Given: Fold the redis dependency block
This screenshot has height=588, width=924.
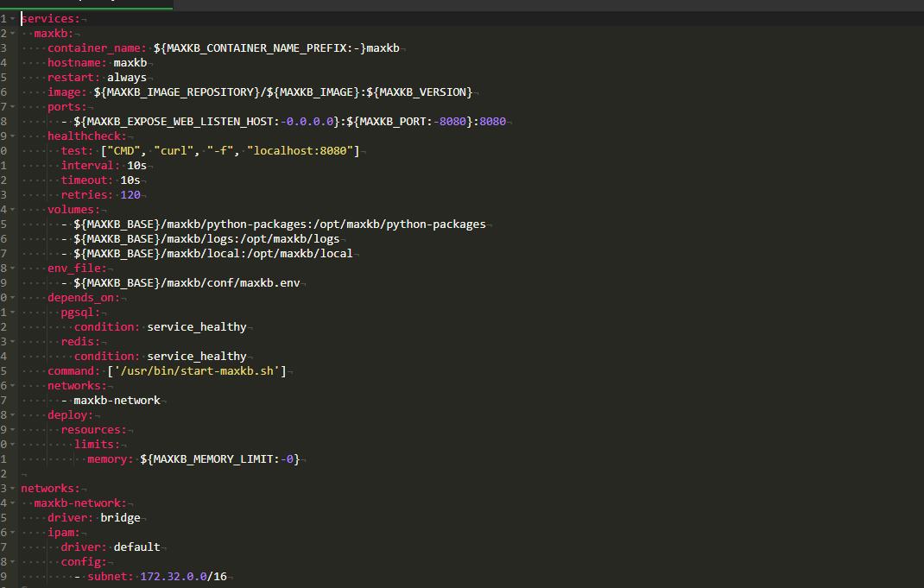Looking at the screenshot, I should [12, 341].
